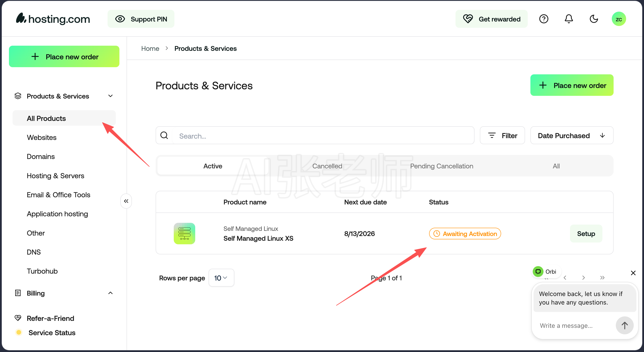Image resolution: width=644 pixels, height=352 pixels.
Task: Open Date Purchased sort dropdown
Action: click(x=572, y=135)
